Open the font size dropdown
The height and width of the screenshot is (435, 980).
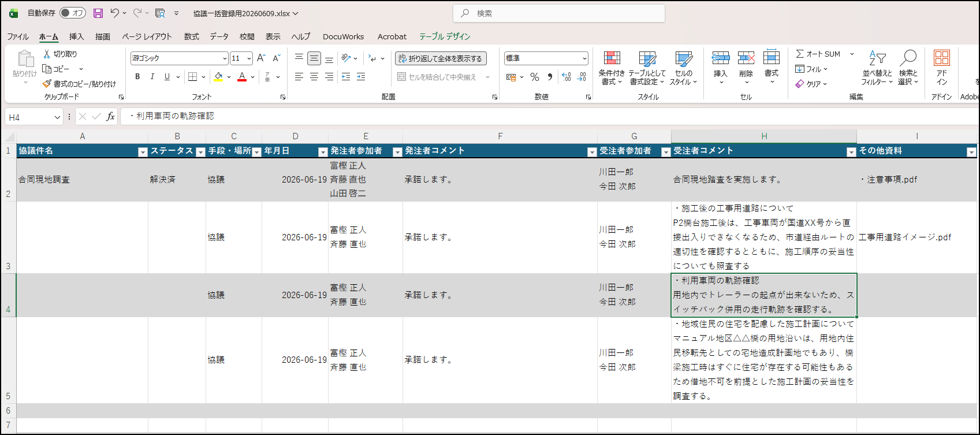pyautogui.click(x=249, y=58)
